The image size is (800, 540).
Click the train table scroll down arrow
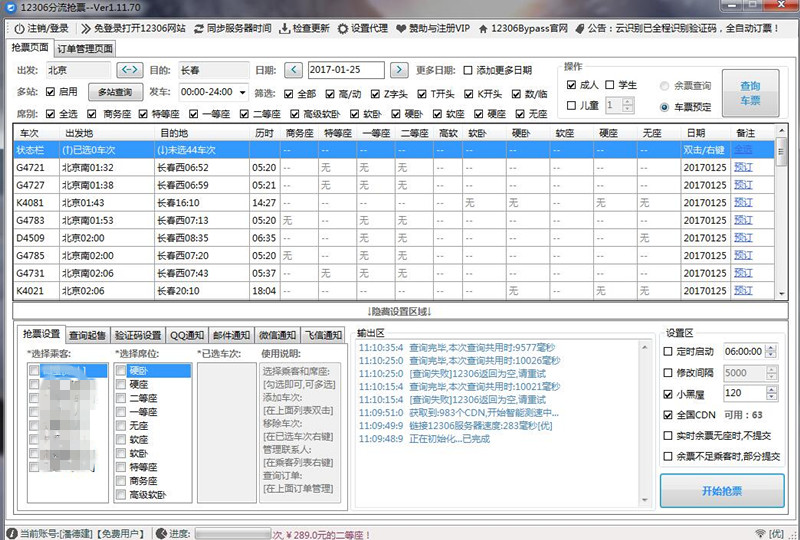coord(781,294)
